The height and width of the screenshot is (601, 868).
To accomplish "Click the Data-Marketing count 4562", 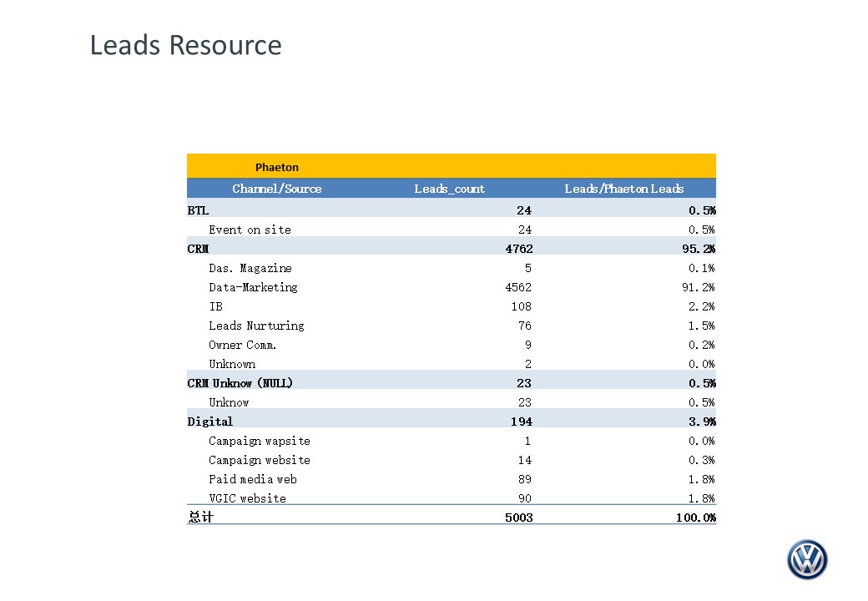I will pyautogui.click(x=518, y=287).
